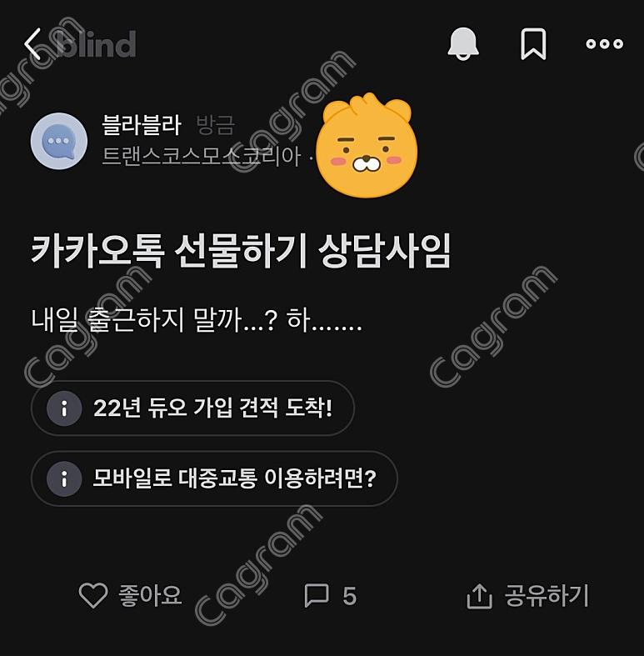
Task: Tap the 좋아요 label
Action: click(x=150, y=595)
